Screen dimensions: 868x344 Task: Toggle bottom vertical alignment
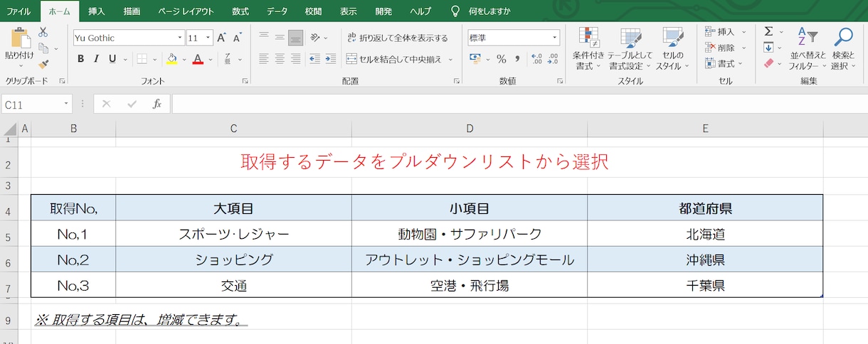(x=296, y=38)
